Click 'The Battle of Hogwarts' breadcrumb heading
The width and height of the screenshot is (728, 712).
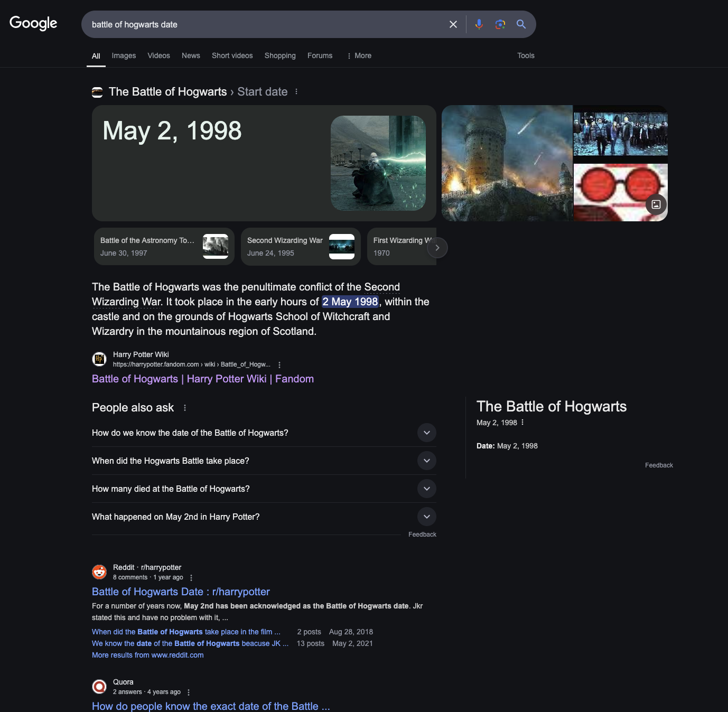167,92
